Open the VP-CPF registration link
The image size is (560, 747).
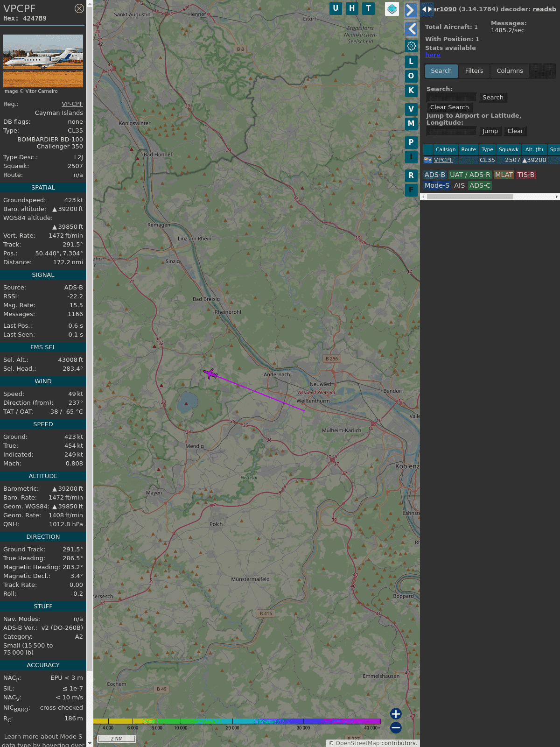(x=72, y=104)
